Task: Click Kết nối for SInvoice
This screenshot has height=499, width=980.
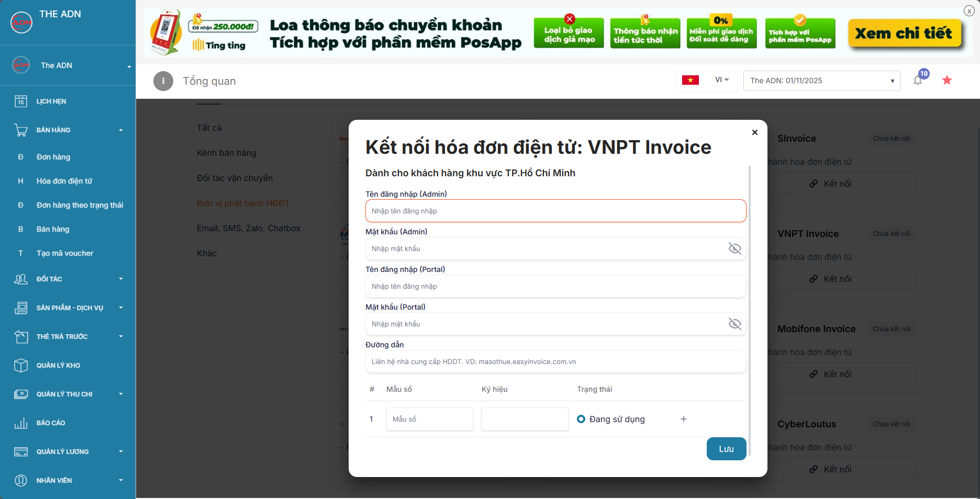Action: (x=831, y=184)
